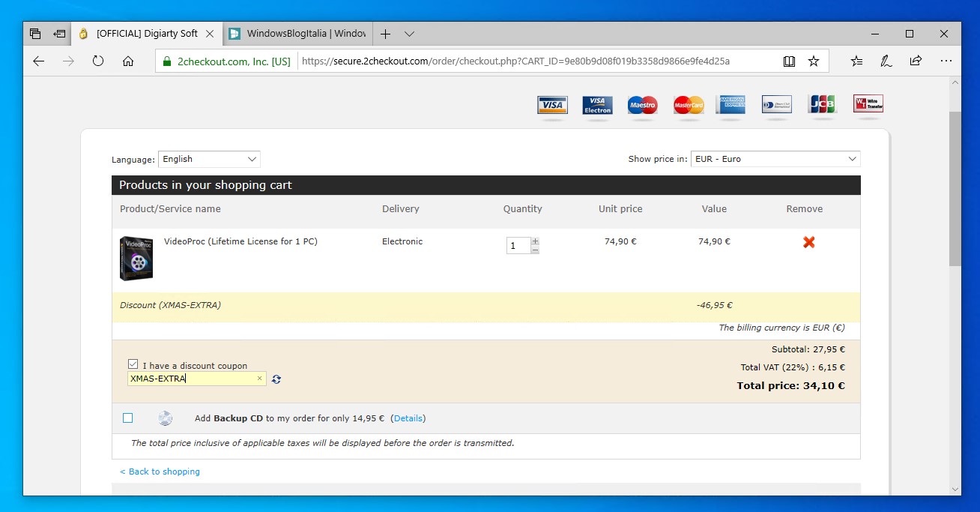Click the XMAS-EXTRA coupon code field
The width and height of the screenshot is (980, 512).
click(196, 379)
